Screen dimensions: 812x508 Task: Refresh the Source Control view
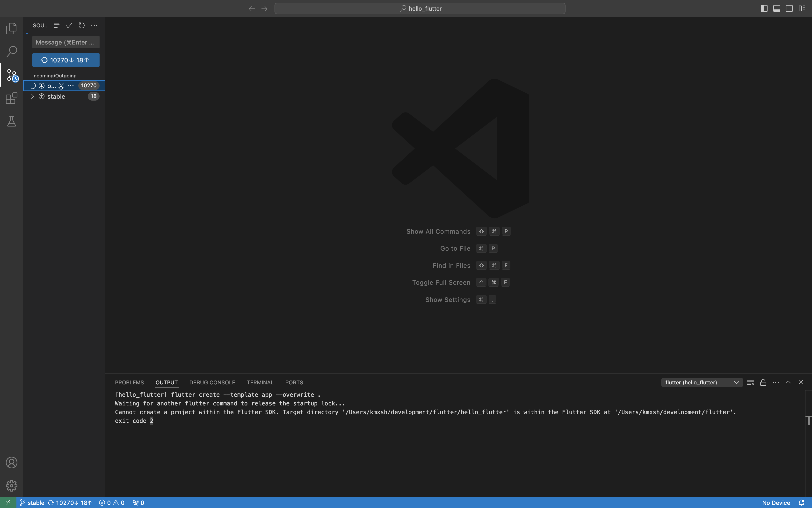point(81,26)
